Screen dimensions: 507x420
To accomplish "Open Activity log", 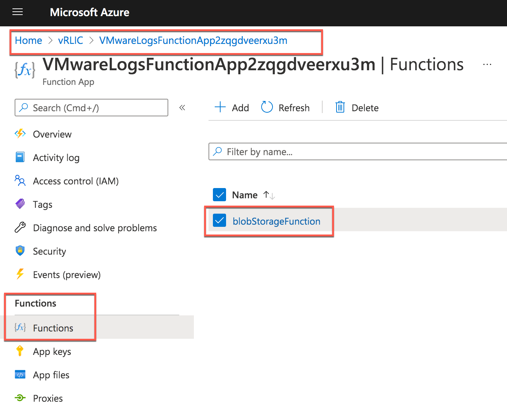I will pyautogui.click(x=56, y=158).
